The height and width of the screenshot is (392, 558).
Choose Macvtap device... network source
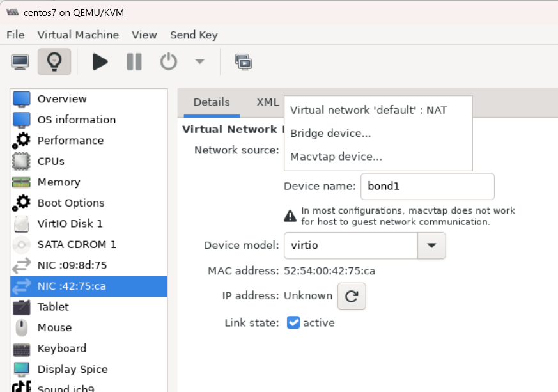pyautogui.click(x=378, y=157)
